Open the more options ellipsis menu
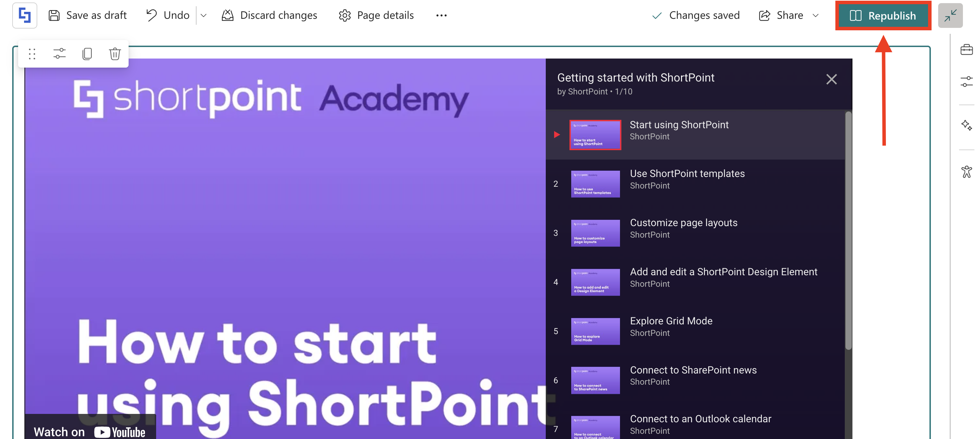Image resolution: width=980 pixels, height=439 pixels. click(441, 16)
